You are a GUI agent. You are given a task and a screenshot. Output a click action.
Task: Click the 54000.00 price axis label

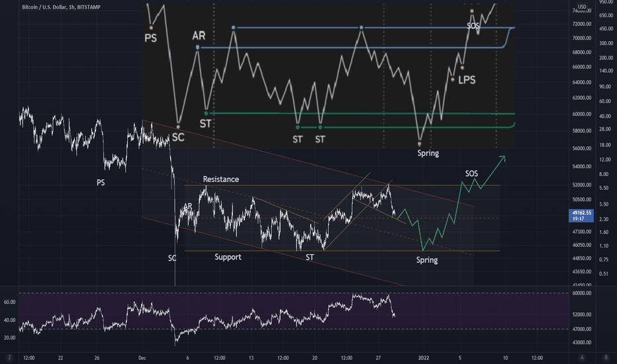coord(582,167)
